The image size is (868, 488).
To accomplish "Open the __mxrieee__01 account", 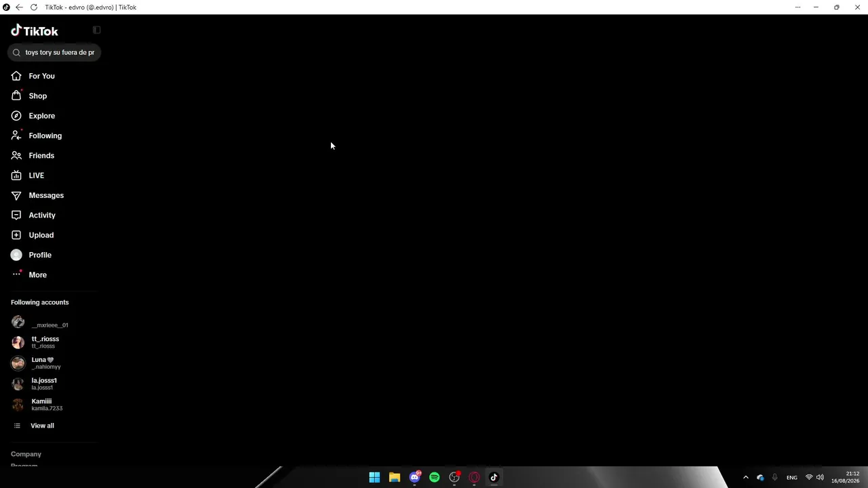I will [50, 325].
